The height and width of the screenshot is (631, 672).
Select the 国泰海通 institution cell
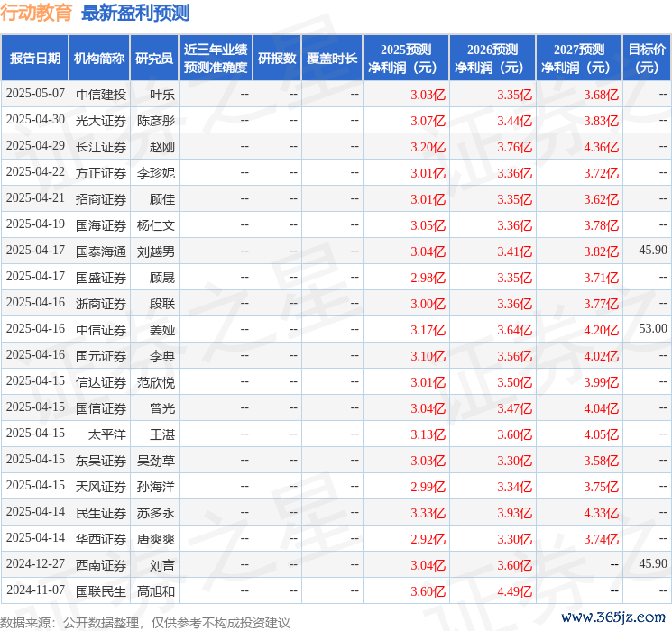coord(101,251)
